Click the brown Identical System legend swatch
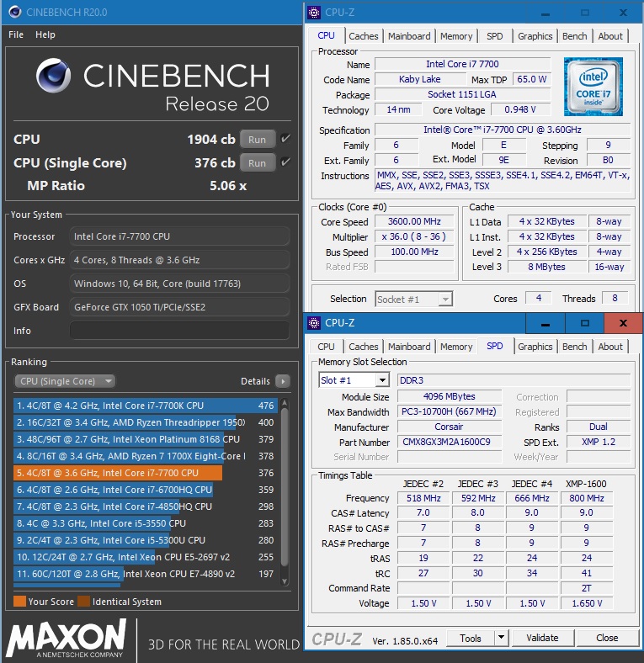The width and height of the screenshot is (644, 663). tap(84, 602)
